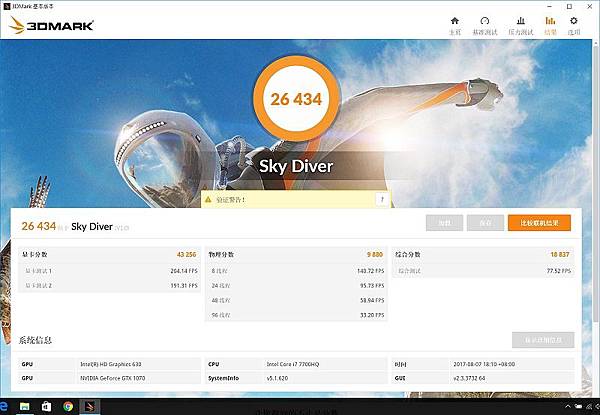
Task: Click the 191.31 FPS graphics test 2 value
Action: point(184,286)
